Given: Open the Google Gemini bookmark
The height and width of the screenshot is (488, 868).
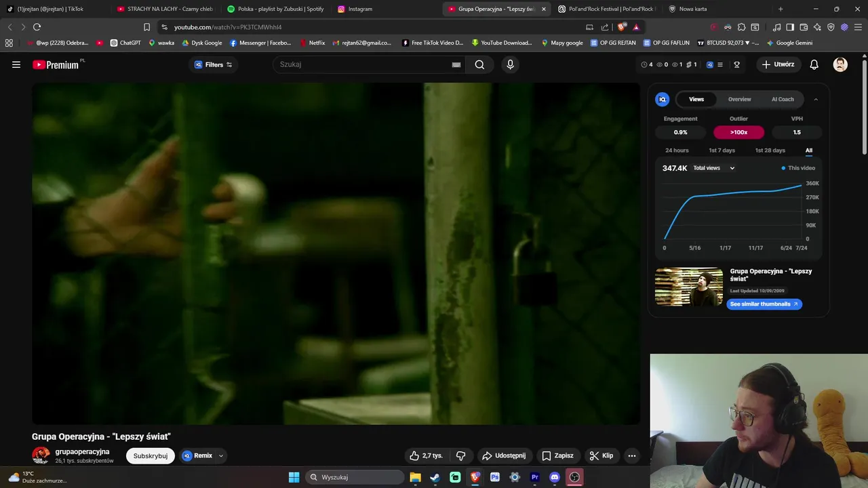Looking at the screenshot, I should pos(789,43).
